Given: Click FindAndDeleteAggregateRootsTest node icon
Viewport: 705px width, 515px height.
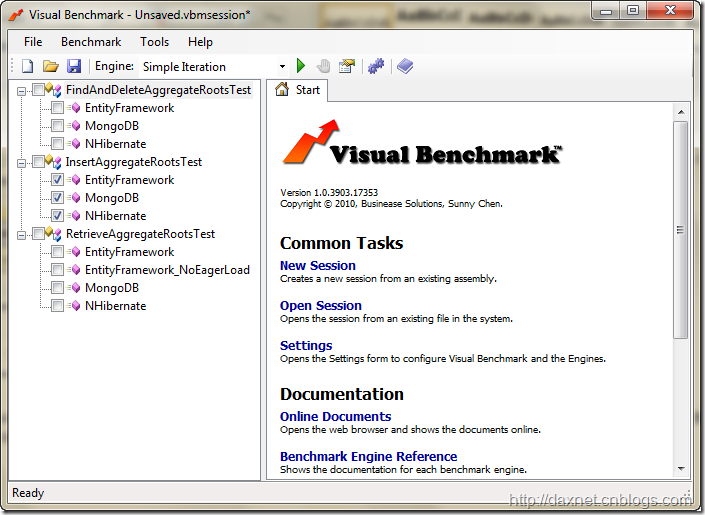Looking at the screenshot, I should (x=54, y=90).
